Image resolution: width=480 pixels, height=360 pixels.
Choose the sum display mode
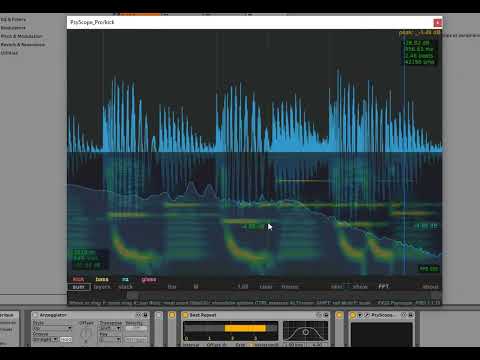click(x=79, y=287)
